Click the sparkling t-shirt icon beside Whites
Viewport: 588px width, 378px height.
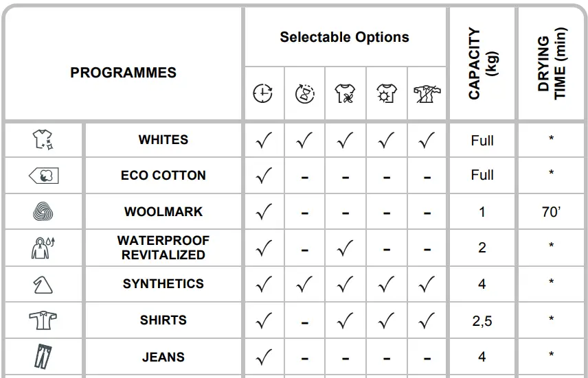[43, 140]
